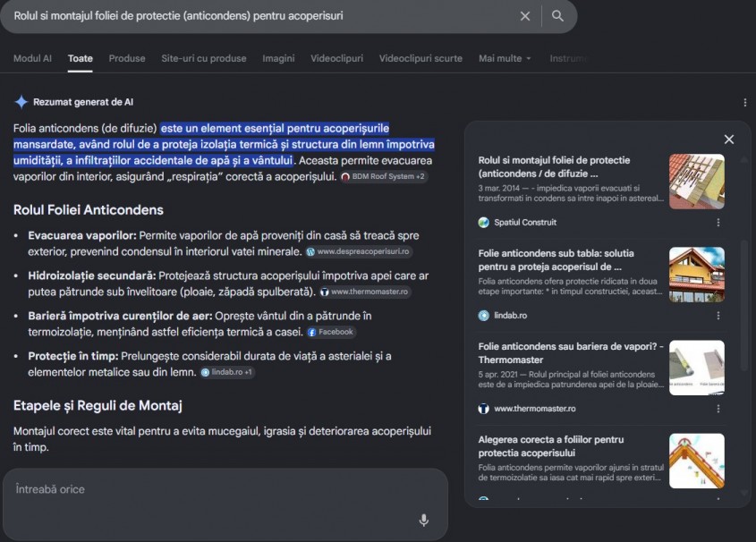
Task: Switch to the Videoclipuri tab
Action: (336, 58)
